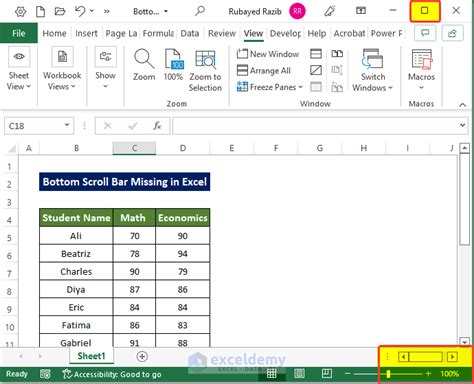Open the Name Box dropdown arrow

pyautogui.click(x=67, y=125)
